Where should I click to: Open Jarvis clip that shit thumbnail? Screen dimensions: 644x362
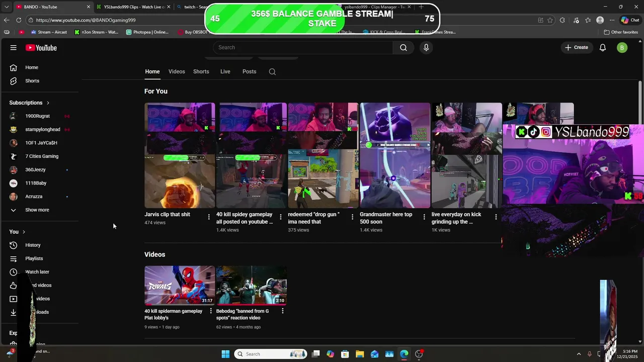click(180, 155)
